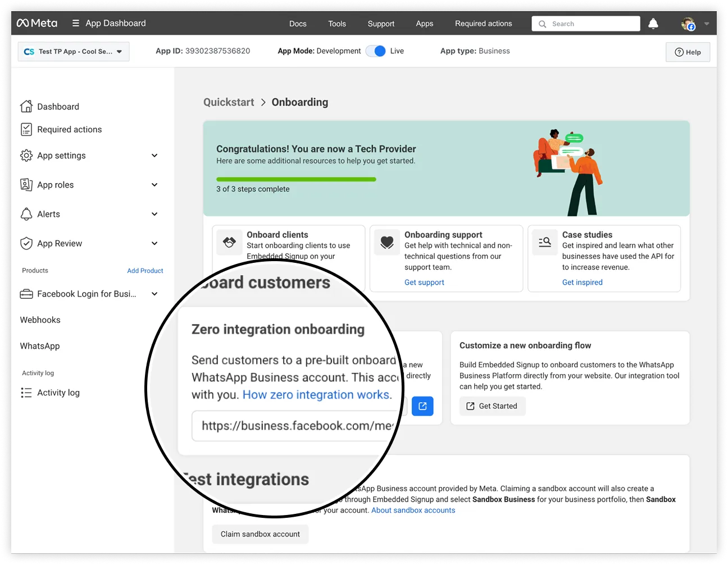Click the Meta logo
Image resolution: width=728 pixels, height=565 pixels.
[37, 23]
